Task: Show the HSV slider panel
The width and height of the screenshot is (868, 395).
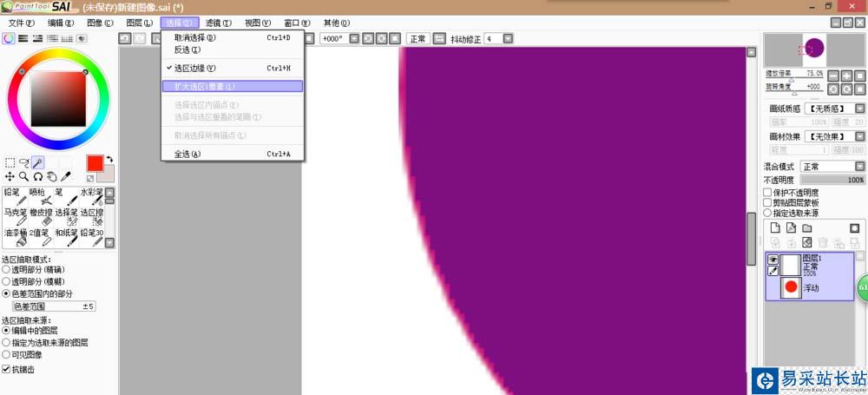Action: [37, 38]
